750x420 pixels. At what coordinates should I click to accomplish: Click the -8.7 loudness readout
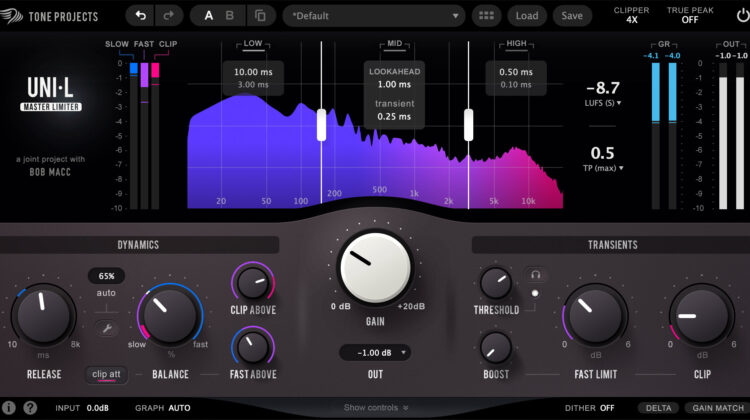603,88
